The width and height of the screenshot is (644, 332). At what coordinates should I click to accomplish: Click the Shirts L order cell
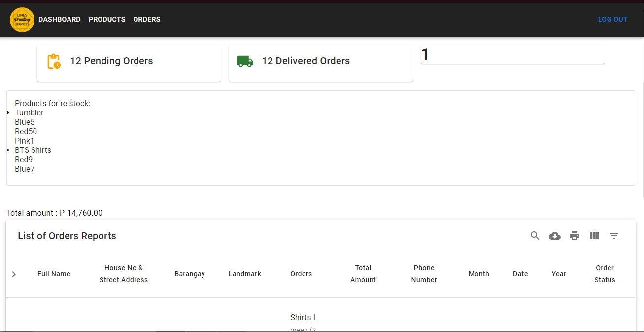[x=304, y=317]
